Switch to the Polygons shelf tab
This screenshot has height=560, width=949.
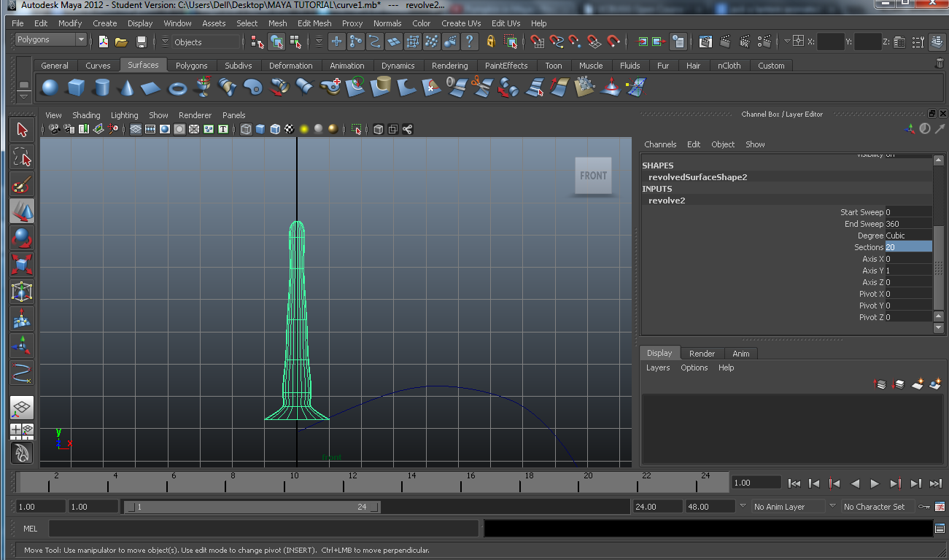pyautogui.click(x=191, y=65)
